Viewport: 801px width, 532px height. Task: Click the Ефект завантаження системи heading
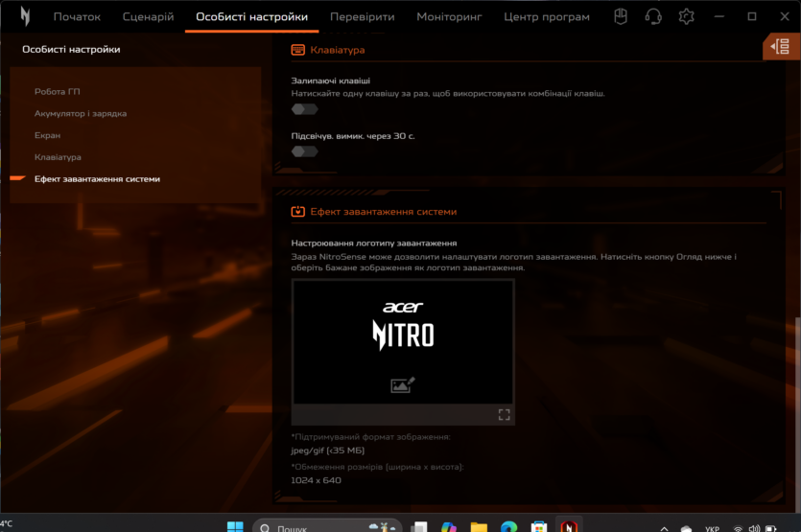pyautogui.click(x=383, y=212)
